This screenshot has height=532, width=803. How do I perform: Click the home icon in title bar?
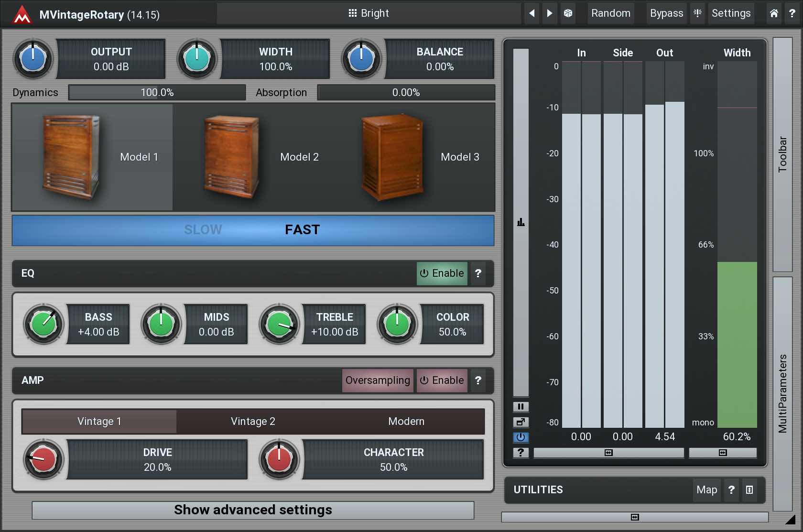point(774,13)
